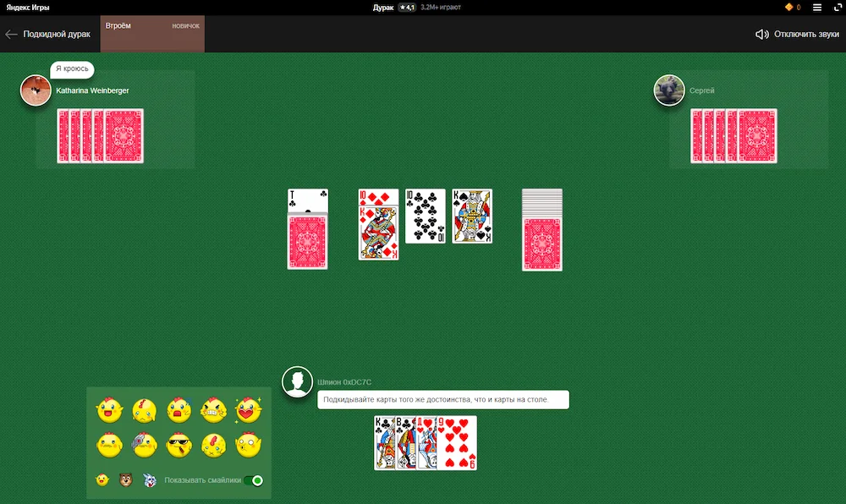Toggle the 'Показывать смайлики' switch
This screenshot has height=504, width=846.
[253, 480]
